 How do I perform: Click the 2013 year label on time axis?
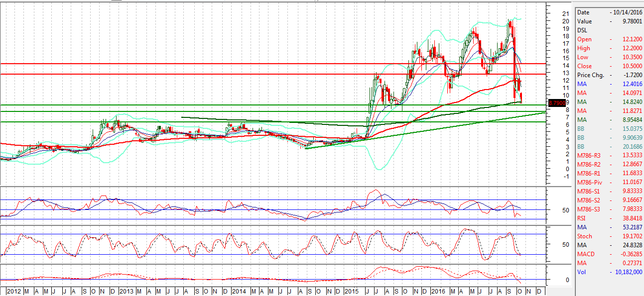(126, 291)
